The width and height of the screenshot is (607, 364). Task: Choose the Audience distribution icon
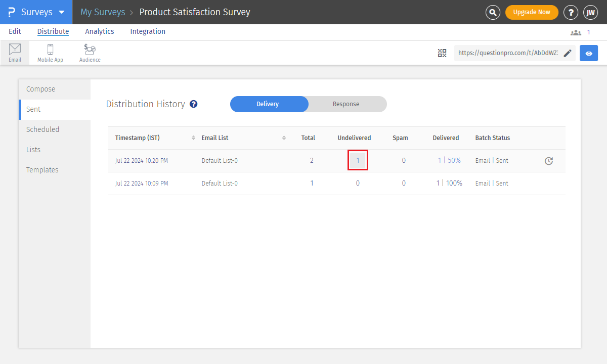coord(90,52)
